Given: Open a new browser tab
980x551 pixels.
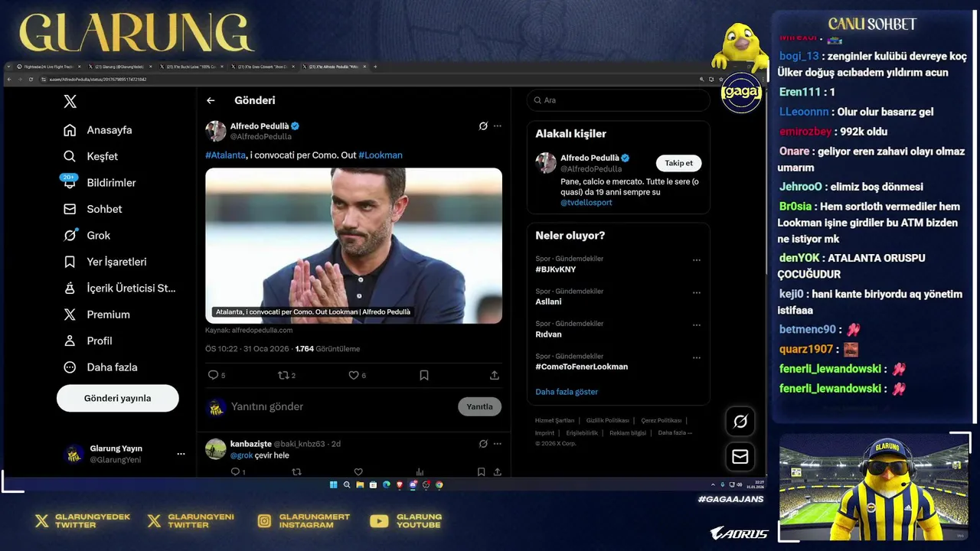Looking at the screenshot, I should (375, 67).
